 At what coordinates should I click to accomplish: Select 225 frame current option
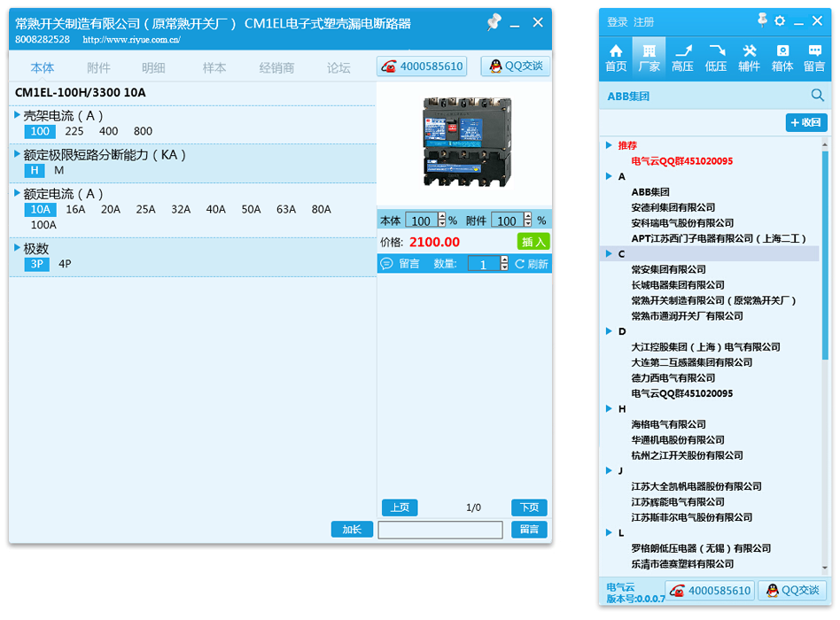click(x=74, y=132)
